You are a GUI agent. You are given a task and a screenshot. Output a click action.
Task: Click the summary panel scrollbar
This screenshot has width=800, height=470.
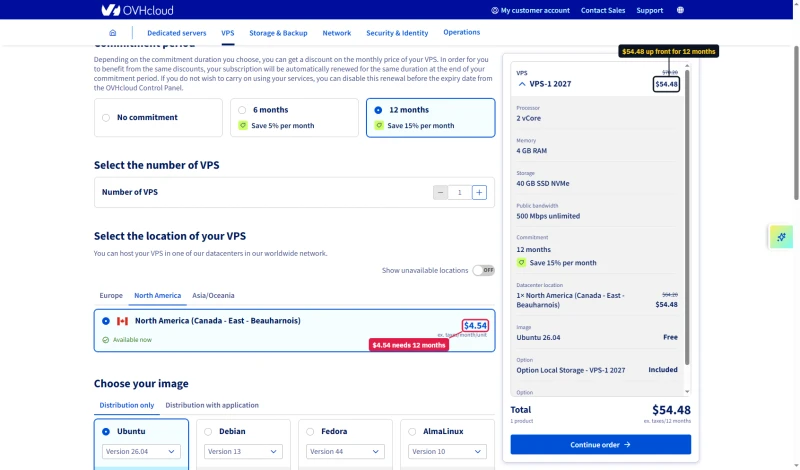coord(687,217)
